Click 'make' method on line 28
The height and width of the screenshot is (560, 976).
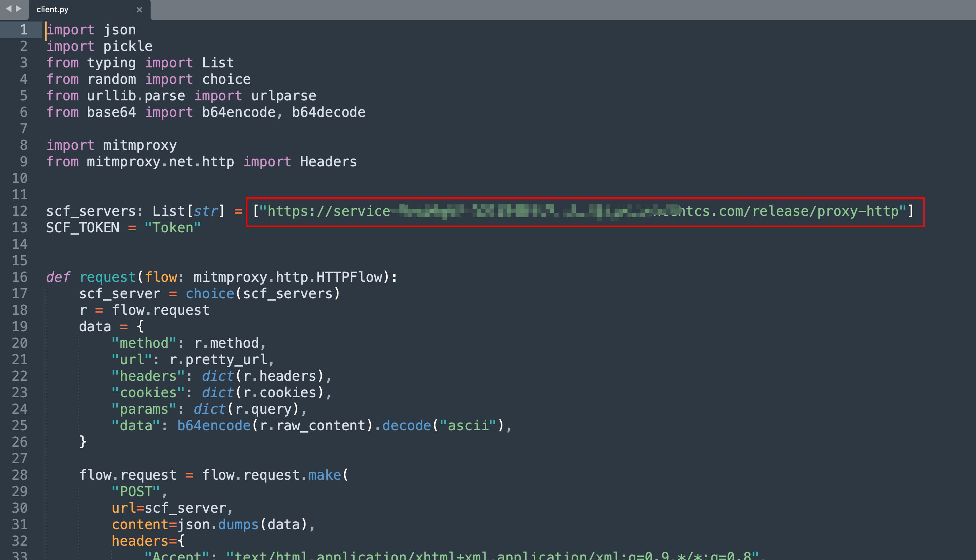coord(324,475)
